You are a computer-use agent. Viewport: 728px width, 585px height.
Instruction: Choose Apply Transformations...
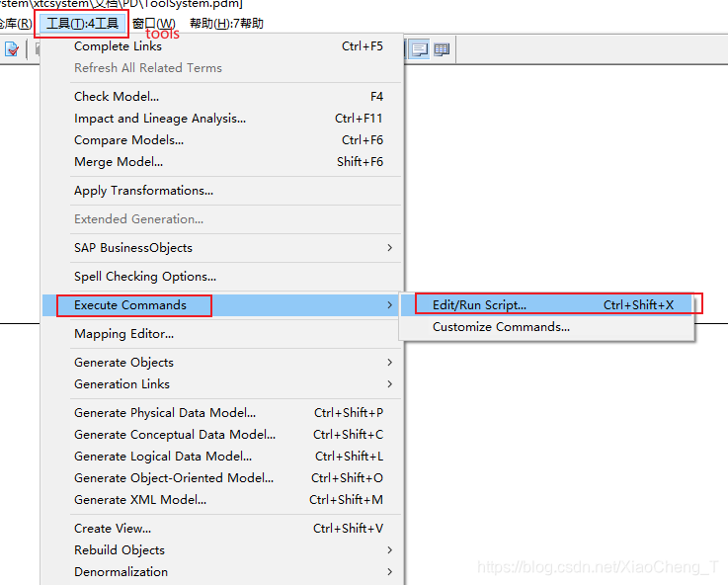click(222, 191)
